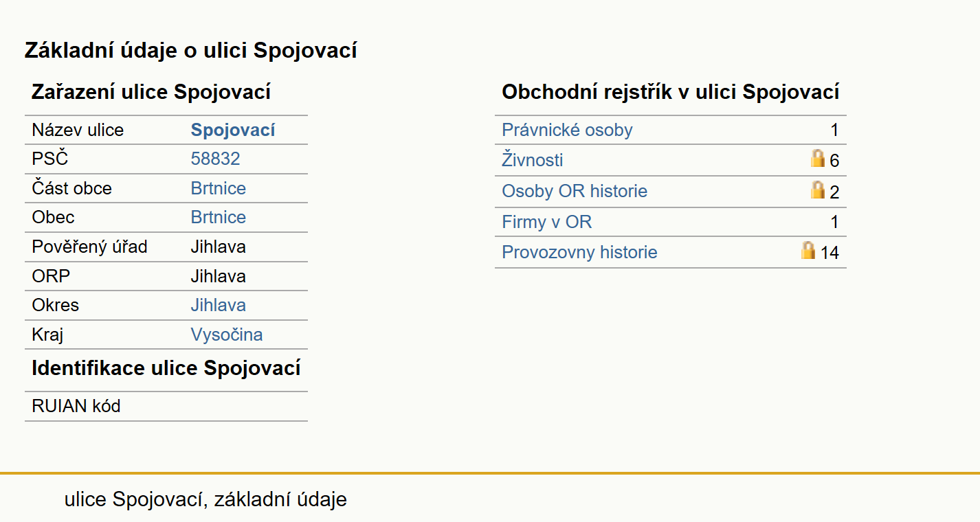980x522 pixels.
Task: Select the Osoby OR historie link
Action: [x=575, y=191]
